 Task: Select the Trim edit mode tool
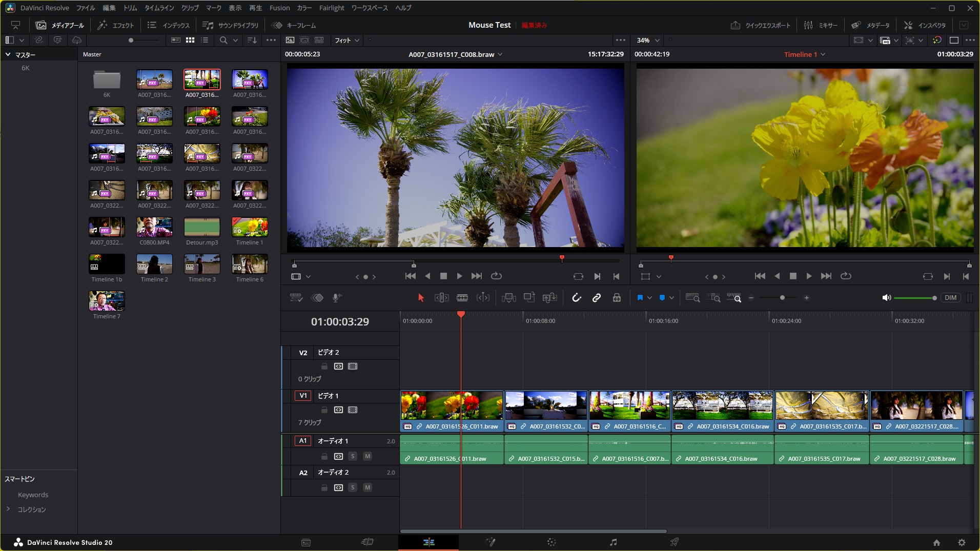[441, 297]
